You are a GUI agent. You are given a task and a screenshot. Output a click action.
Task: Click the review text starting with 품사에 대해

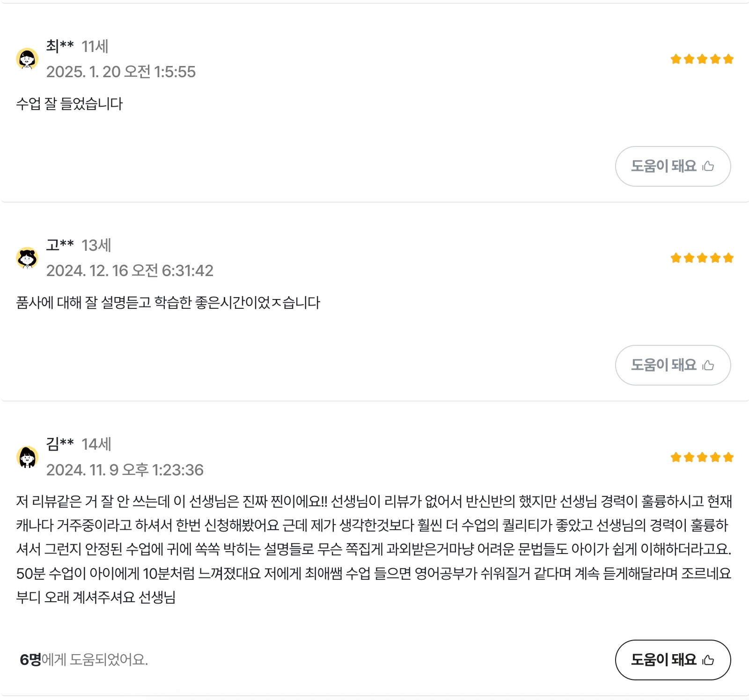click(168, 302)
